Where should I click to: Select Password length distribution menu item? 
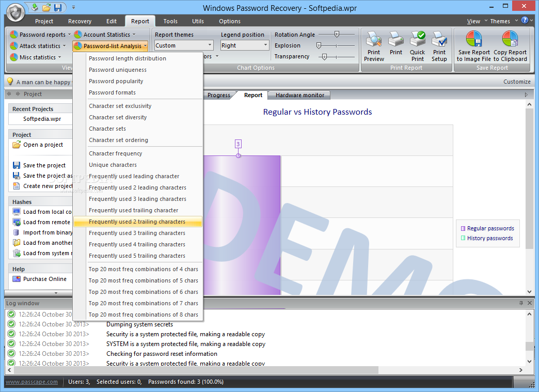tap(138, 58)
